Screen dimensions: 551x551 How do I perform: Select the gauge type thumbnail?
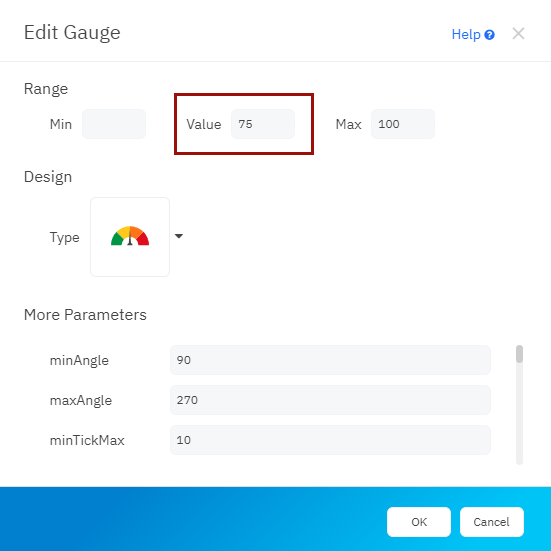pos(130,237)
